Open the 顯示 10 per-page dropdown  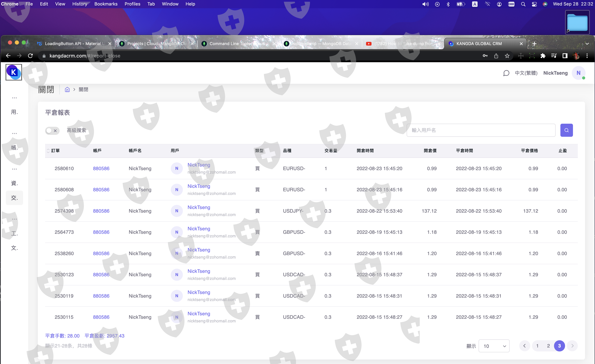point(494,346)
